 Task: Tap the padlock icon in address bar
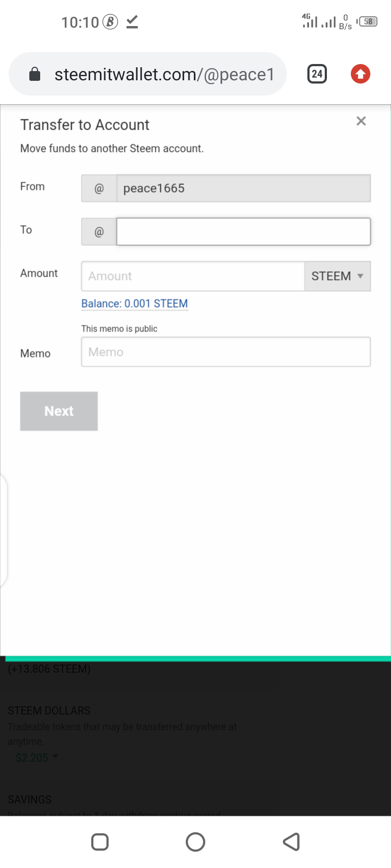(35, 74)
